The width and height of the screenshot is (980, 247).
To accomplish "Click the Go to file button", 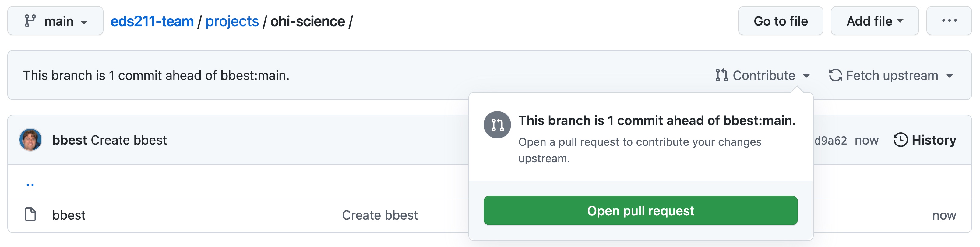I will pos(781,21).
